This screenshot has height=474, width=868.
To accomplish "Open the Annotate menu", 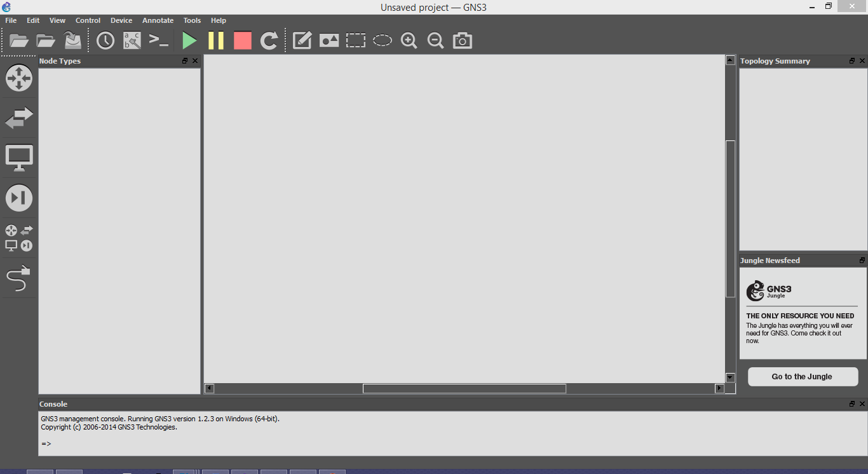I will pyautogui.click(x=158, y=20).
